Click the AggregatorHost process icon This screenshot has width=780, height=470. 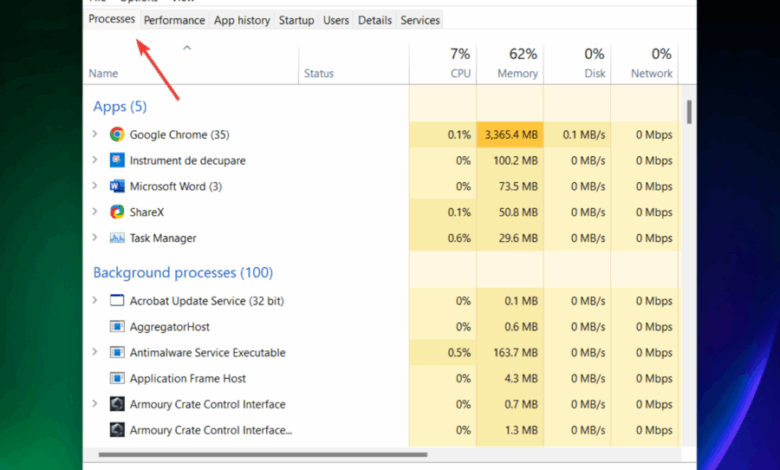coord(117,326)
